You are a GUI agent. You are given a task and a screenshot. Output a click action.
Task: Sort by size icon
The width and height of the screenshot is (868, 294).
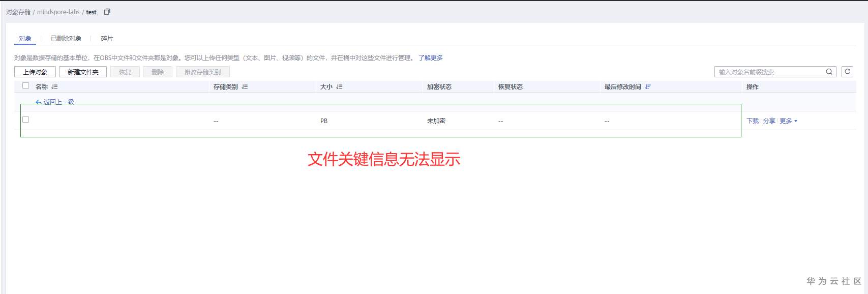click(x=339, y=87)
